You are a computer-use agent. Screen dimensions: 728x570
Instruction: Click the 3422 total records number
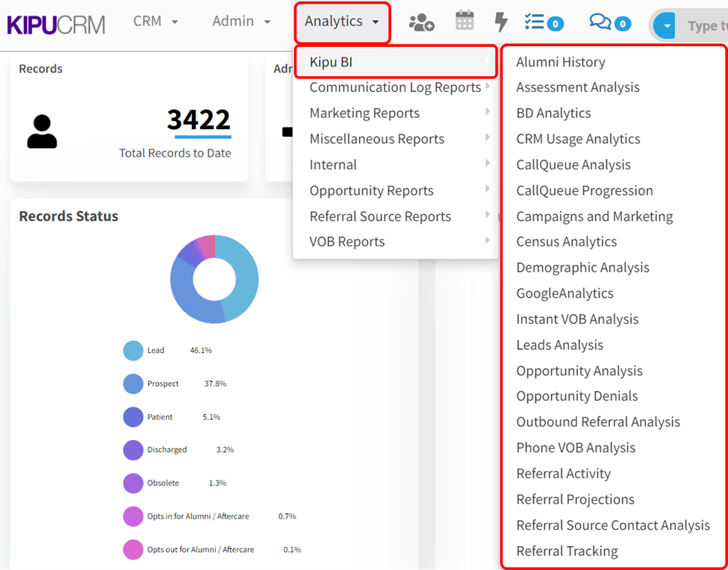199,119
